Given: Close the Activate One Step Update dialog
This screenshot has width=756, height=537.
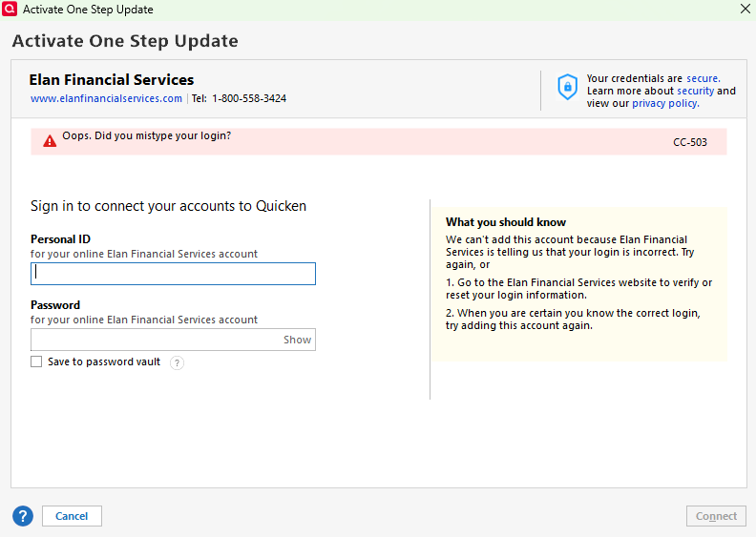Looking at the screenshot, I should pos(745,9).
